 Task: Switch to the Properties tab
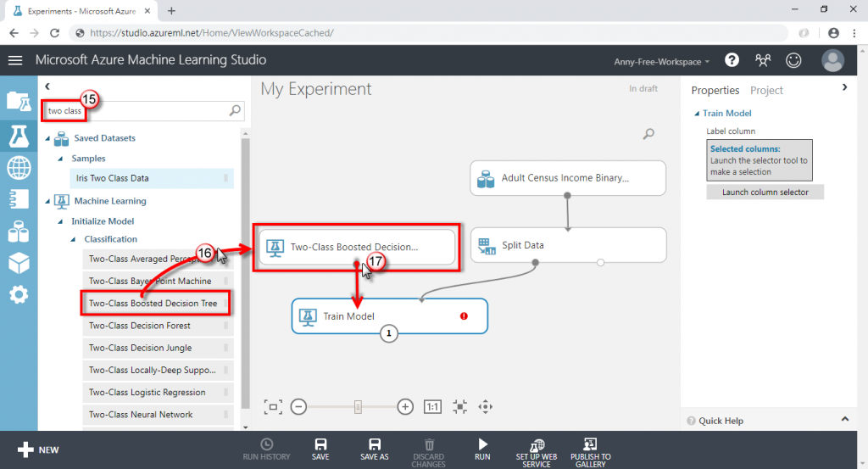point(715,90)
